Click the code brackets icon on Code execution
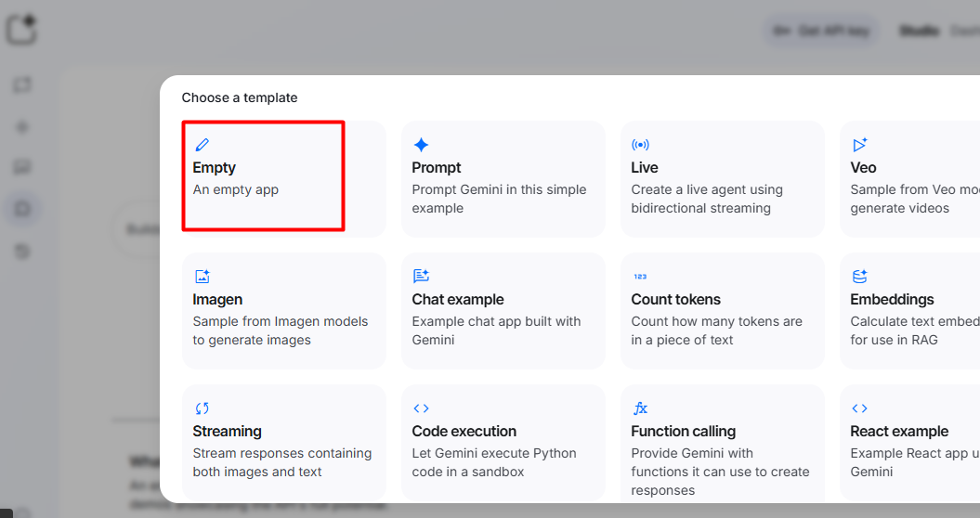980x518 pixels. [421, 408]
